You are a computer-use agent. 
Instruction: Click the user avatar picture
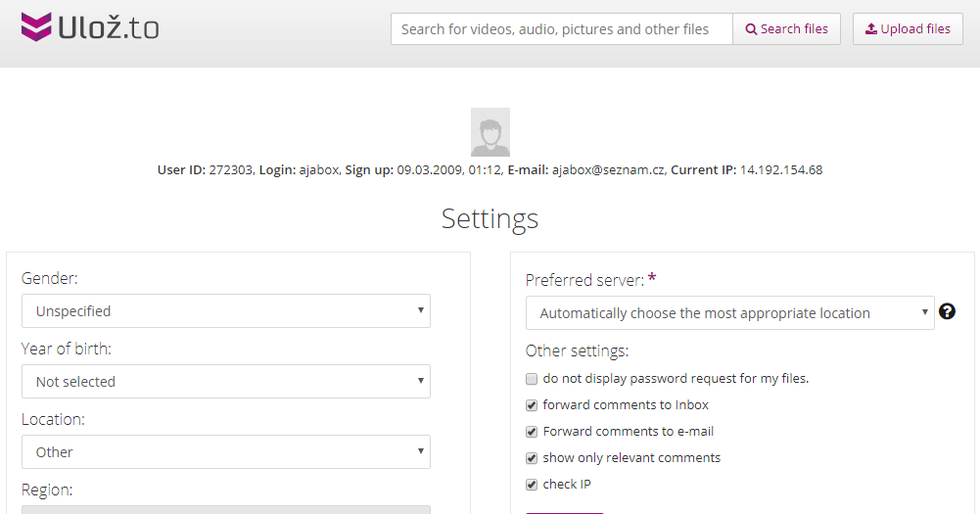490,132
